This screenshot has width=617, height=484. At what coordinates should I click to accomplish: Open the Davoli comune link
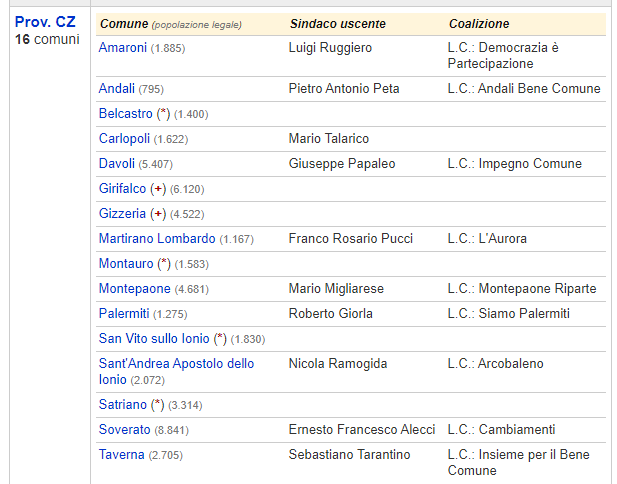coord(116,164)
